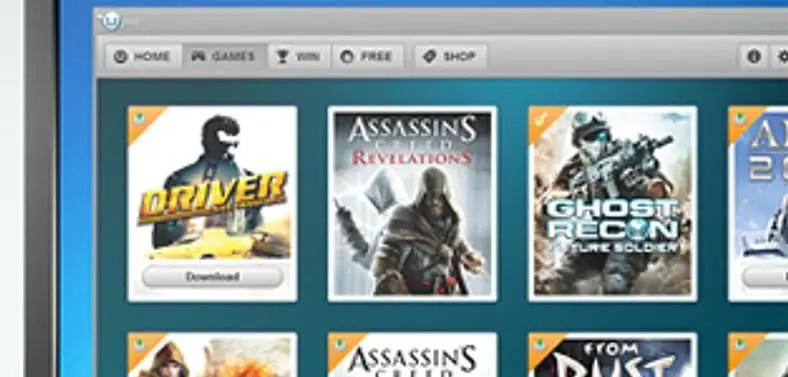
Task: Click the info icon button
Action: click(753, 56)
